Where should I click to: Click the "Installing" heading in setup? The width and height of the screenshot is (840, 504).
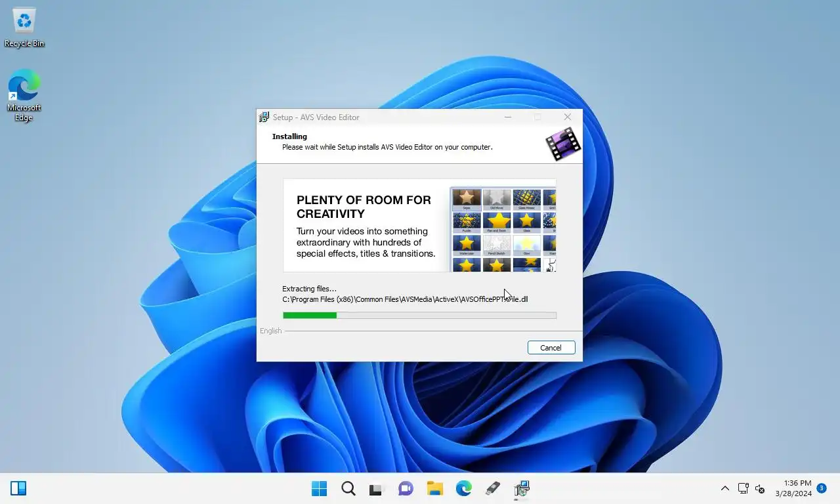point(289,136)
